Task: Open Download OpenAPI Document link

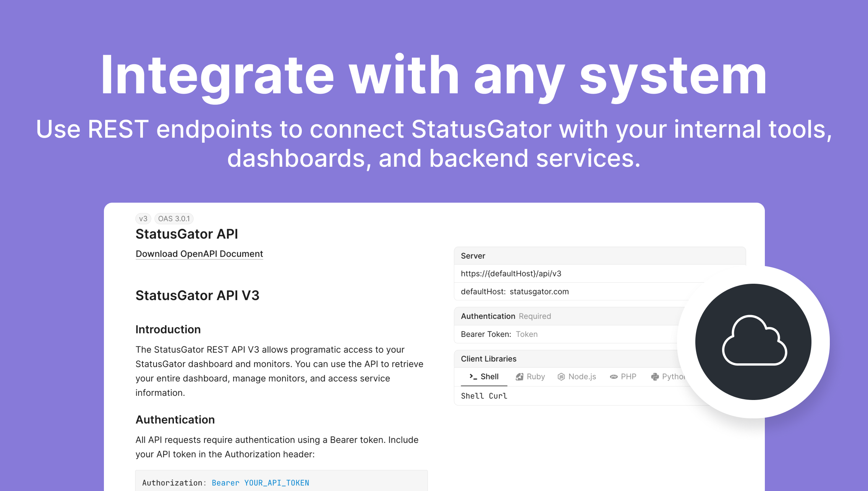Action: [199, 254]
